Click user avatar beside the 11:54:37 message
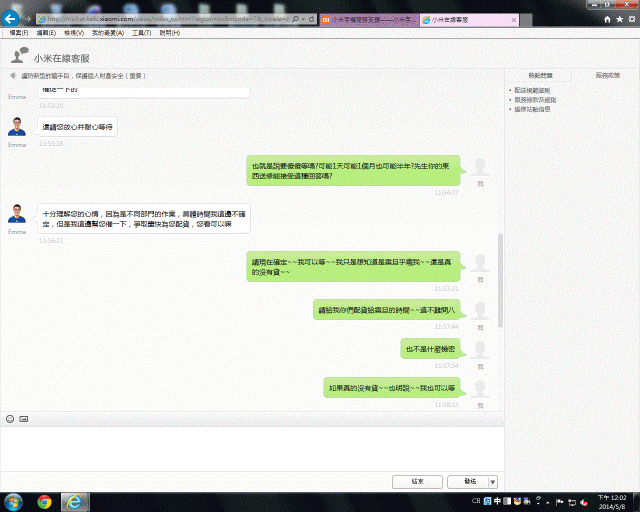The width and height of the screenshot is (640, 512). point(480,167)
